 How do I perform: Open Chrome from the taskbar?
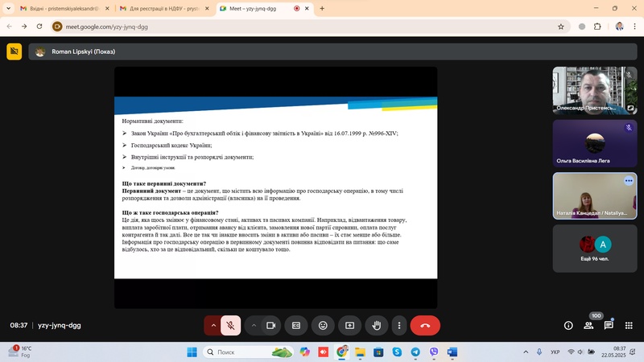341,352
